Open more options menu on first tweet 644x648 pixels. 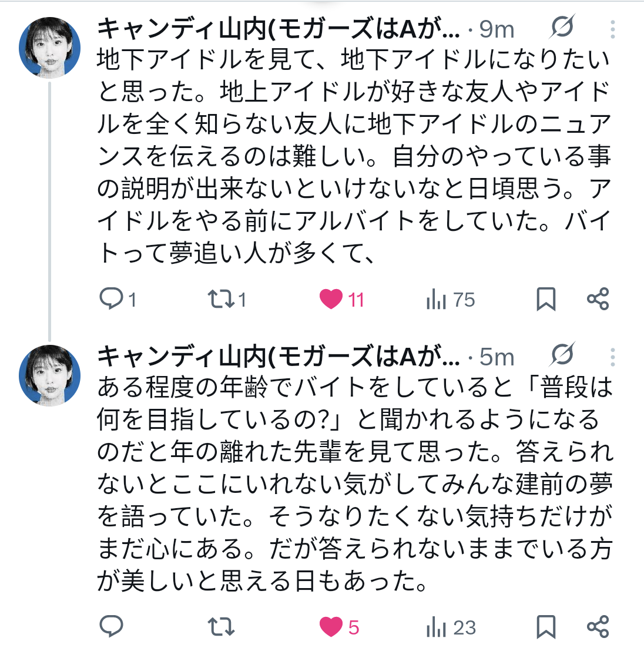(x=613, y=29)
